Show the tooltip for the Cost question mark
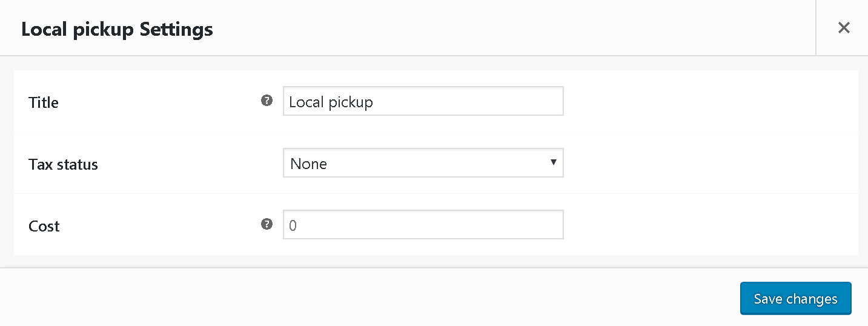 click(267, 224)
